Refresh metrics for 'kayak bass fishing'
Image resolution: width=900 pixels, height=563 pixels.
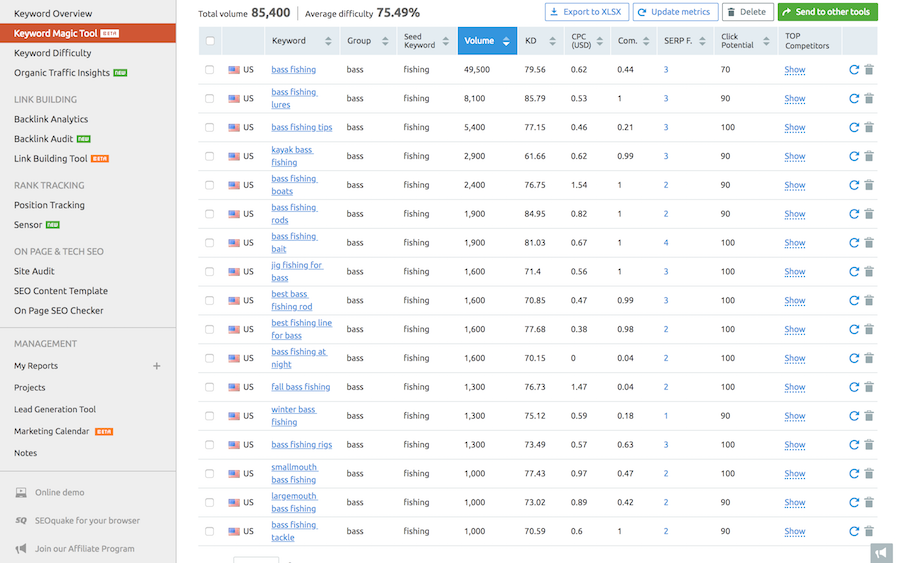click(x=854, y=156)
